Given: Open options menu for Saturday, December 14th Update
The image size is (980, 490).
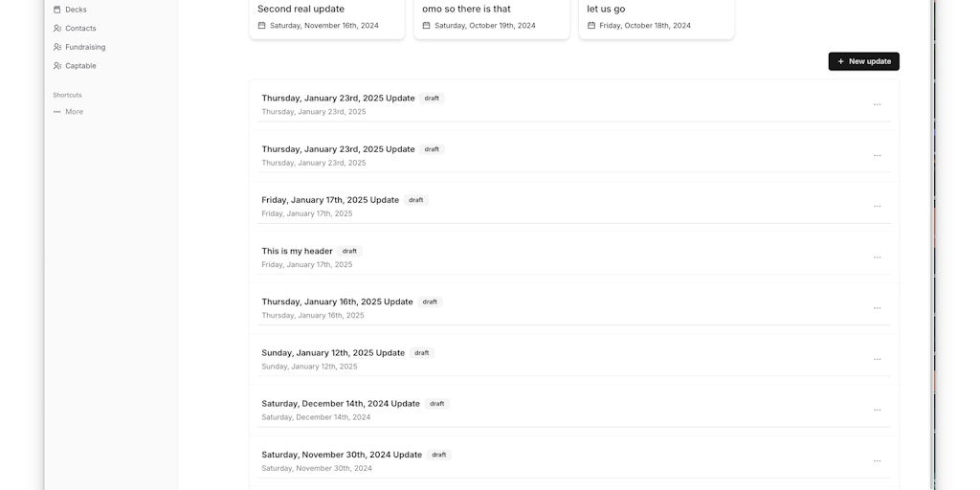Looking at the screenshot, I should point(877,410).
